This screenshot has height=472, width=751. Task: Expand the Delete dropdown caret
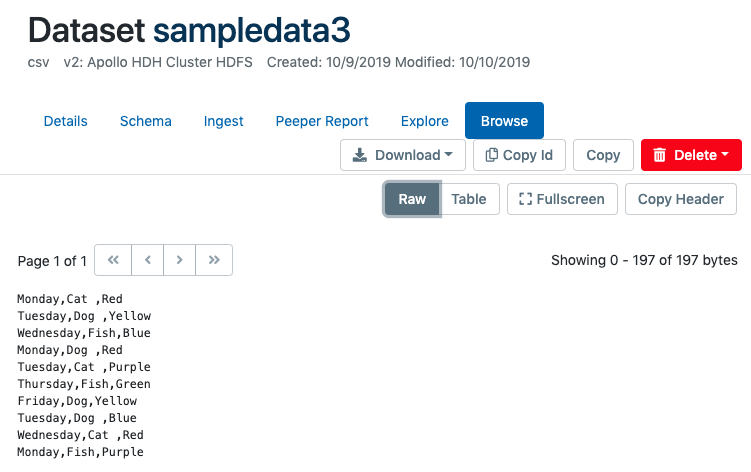click(x=724, y=155)
